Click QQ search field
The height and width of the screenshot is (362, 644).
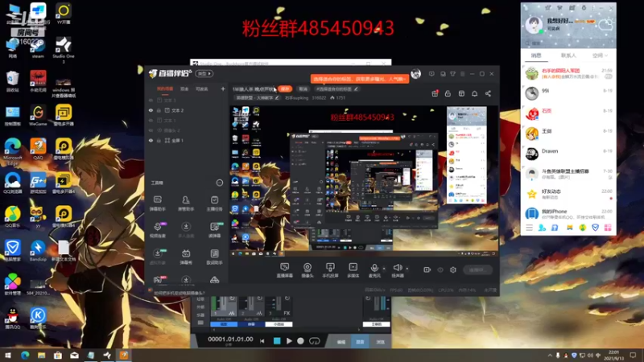click(x=568, y=43)
